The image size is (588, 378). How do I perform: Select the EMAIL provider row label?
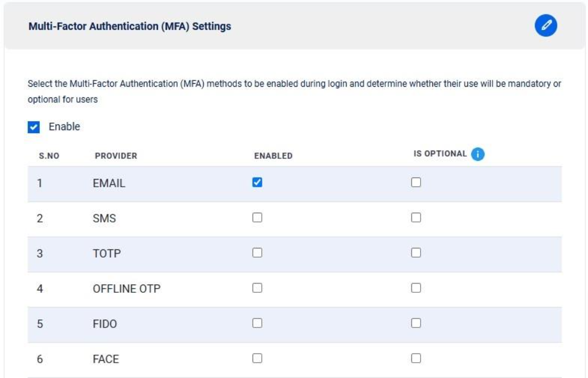click(x=109, y=184)
